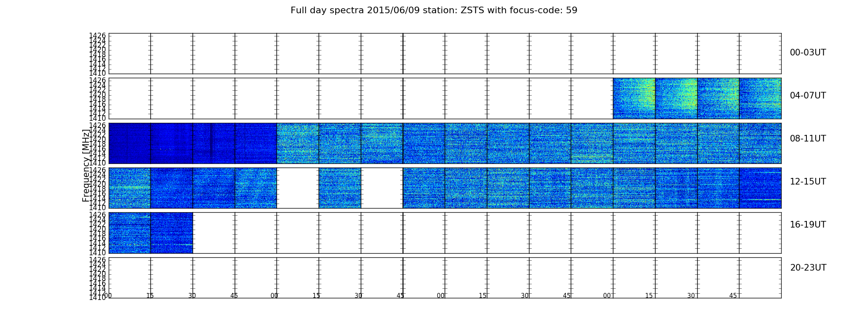Click the "08-11UT" row label
The image size is (868, 331).
808,139
